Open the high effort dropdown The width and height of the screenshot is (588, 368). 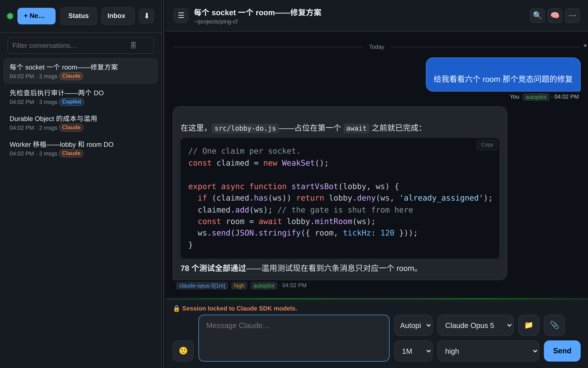(488, 351)
